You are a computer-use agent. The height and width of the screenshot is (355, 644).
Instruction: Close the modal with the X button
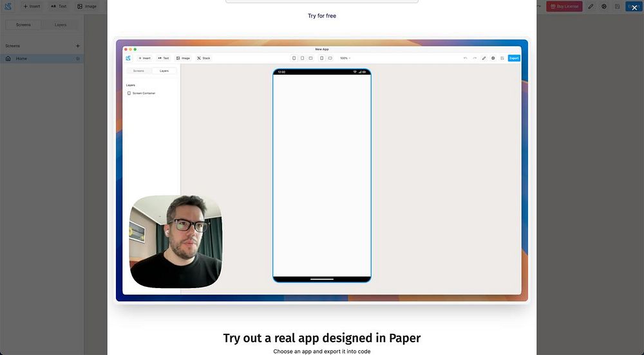pyautogui.click(x=634, y=8)
